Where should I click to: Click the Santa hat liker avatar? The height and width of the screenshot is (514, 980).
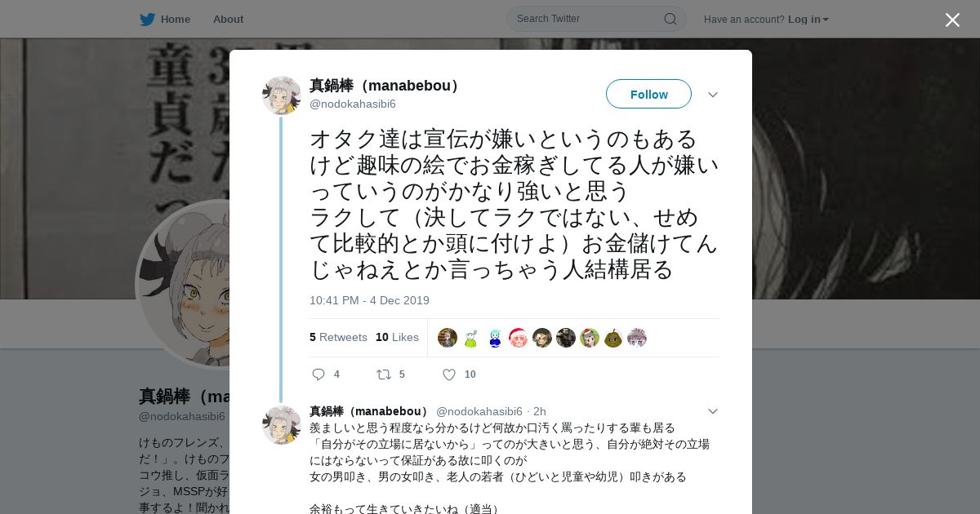tap(519, 338)
